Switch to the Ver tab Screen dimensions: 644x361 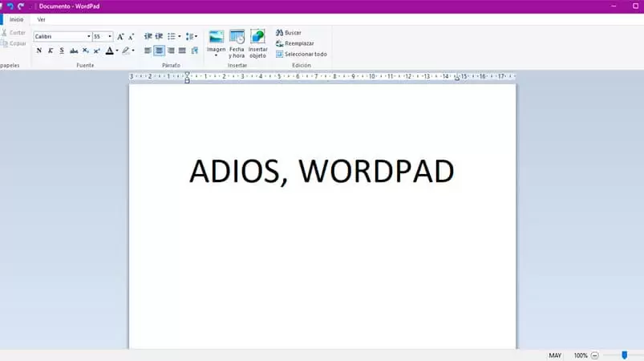[41, 19]
